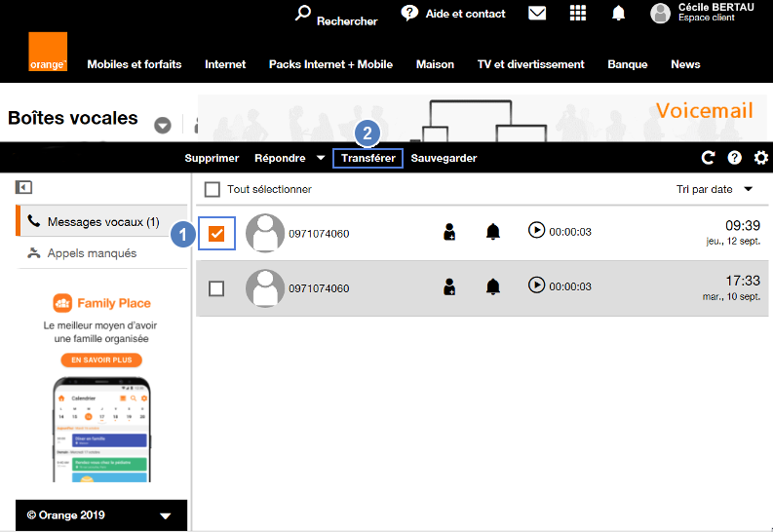Open Maison menu
773x532 pixels.
tap(435, 64)
